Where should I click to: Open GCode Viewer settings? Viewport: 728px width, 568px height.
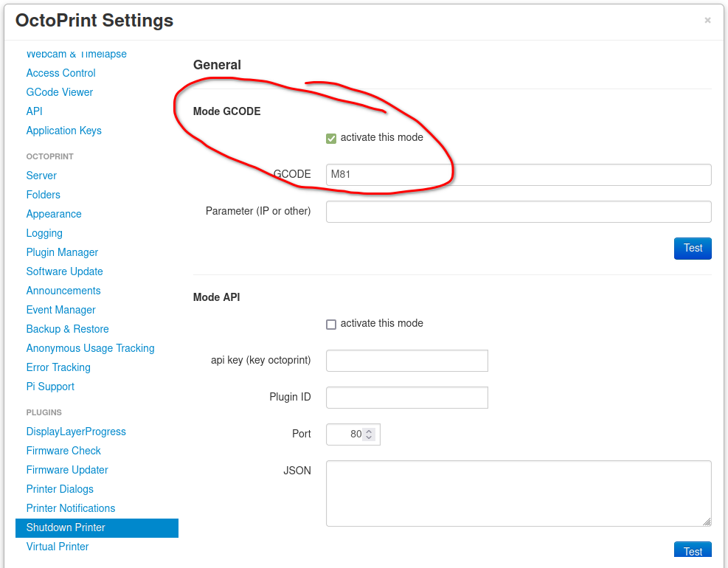pyautogui.click(x=60, y=92)
